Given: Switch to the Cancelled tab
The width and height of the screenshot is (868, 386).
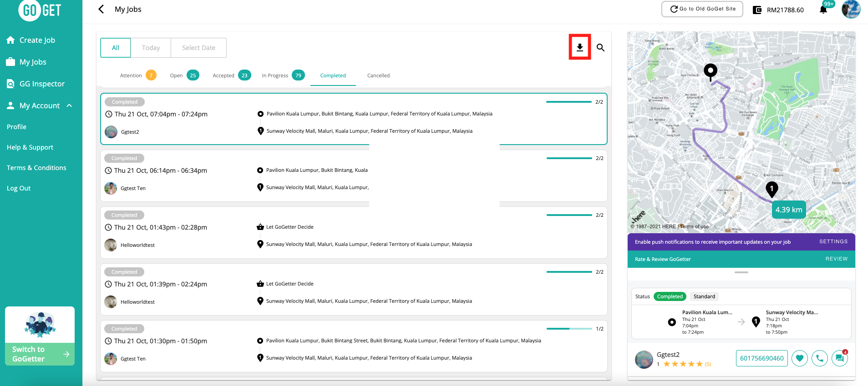Looking at the screenshot, I should [378, 75].
